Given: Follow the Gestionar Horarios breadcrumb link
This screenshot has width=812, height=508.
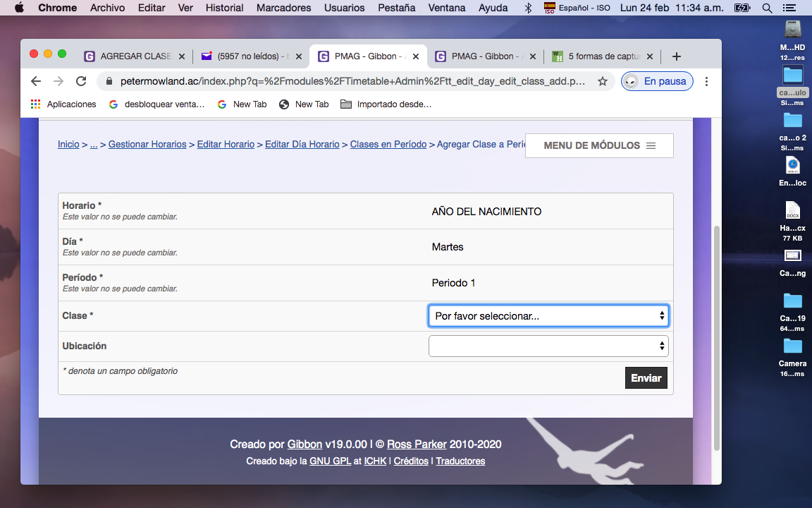Looking at the screenshot, I should pyautogui.click(x=147, y=144).
